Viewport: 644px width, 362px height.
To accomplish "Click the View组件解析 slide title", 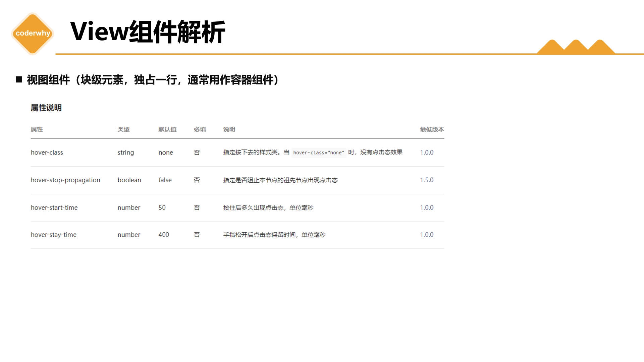I will coord(148,32).
